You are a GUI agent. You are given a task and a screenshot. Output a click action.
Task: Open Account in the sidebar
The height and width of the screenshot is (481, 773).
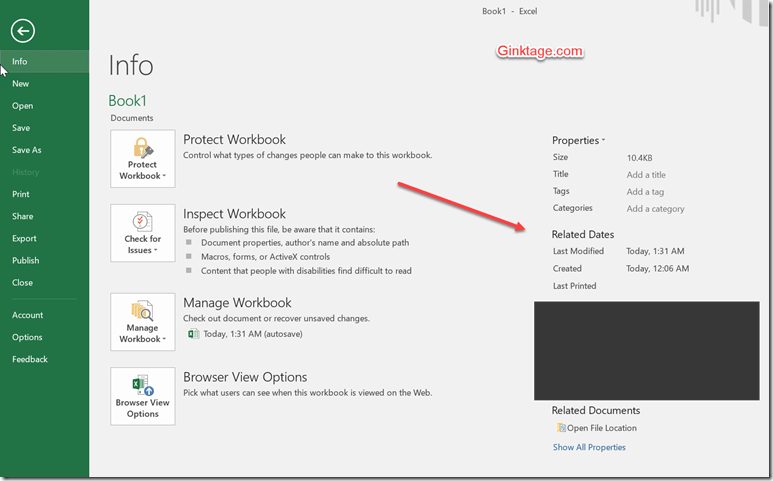(44, 315)
